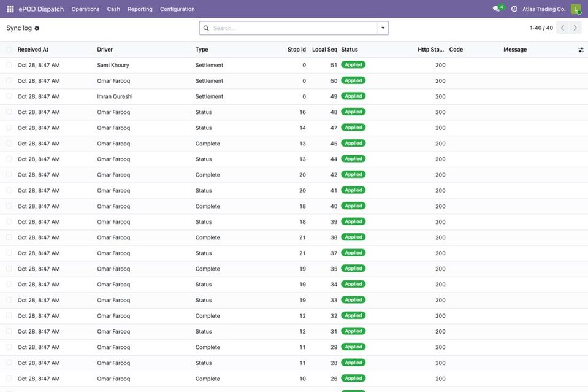The image size is (588, 392).
Task: Open the column options adjust icon
Action: point(581,50)
